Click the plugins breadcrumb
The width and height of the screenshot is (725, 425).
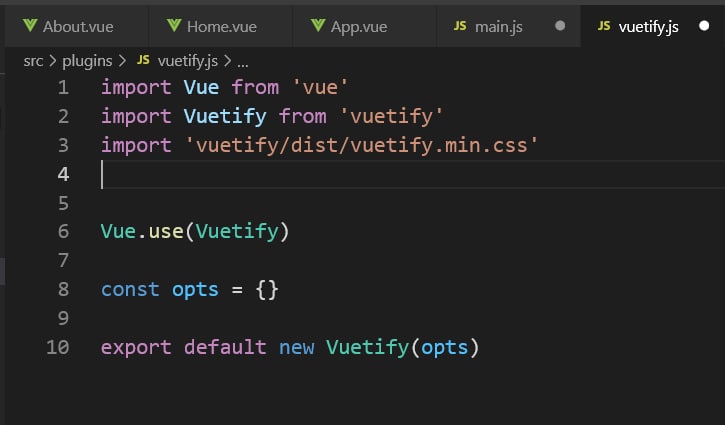click(x=87, y=61)
